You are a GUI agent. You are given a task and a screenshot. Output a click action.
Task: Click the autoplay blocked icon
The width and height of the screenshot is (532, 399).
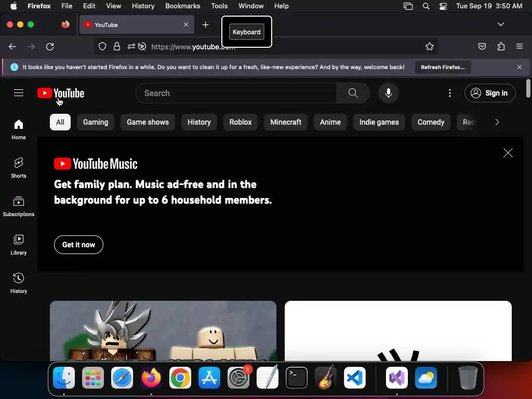tap(142, 46)
